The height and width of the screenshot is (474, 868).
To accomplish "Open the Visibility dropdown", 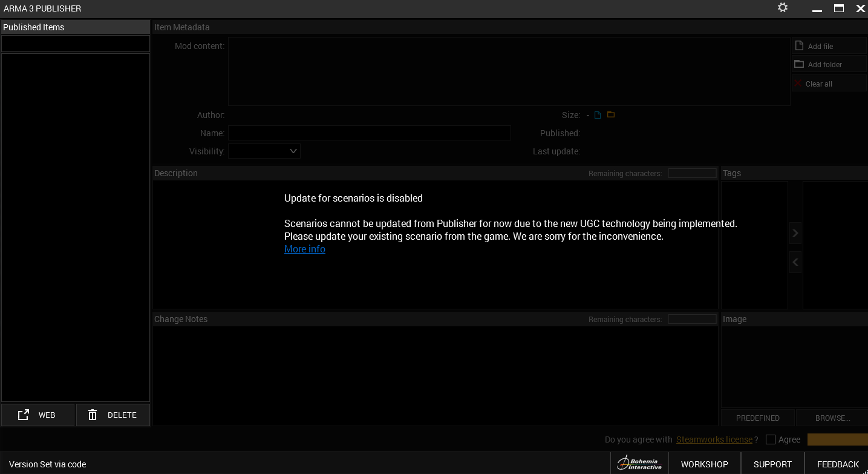I will pos(264,151).
